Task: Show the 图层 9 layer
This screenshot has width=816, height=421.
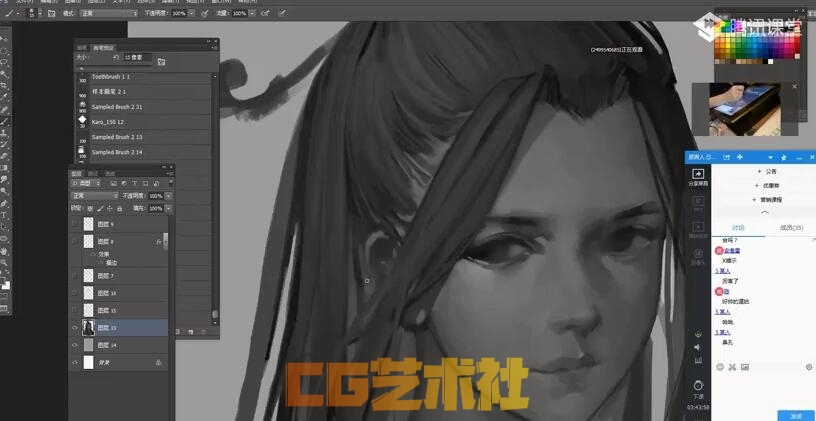Action: [75, 224]
